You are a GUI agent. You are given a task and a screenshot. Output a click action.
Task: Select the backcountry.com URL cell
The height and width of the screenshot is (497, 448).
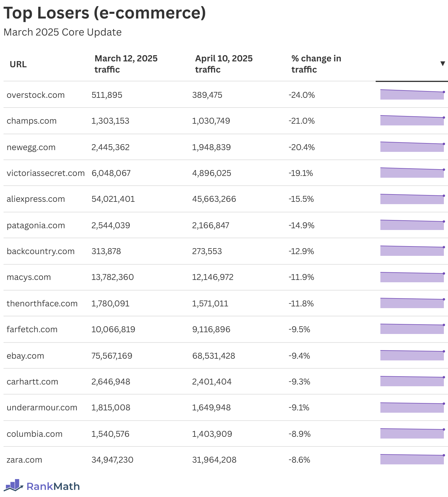pyautogui.click(x=41, y=251)
